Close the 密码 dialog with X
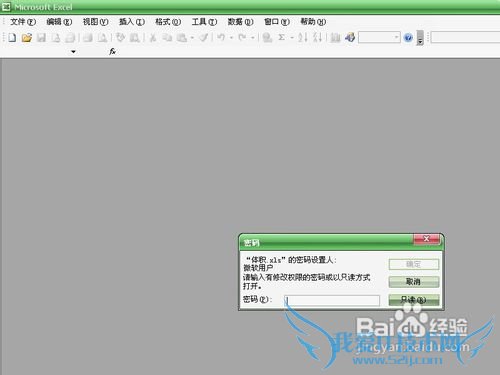Screen dimensions: 500x375 tap(426, 239)
